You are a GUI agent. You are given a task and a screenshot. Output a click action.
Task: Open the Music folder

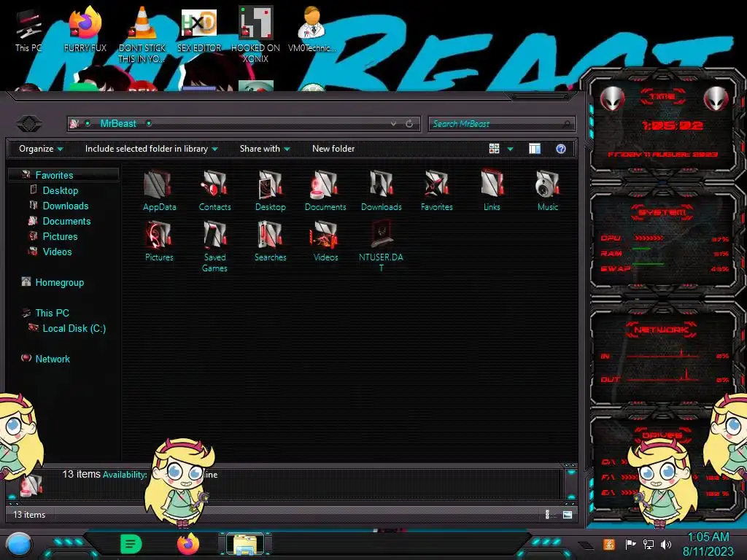tap(547, 192)
